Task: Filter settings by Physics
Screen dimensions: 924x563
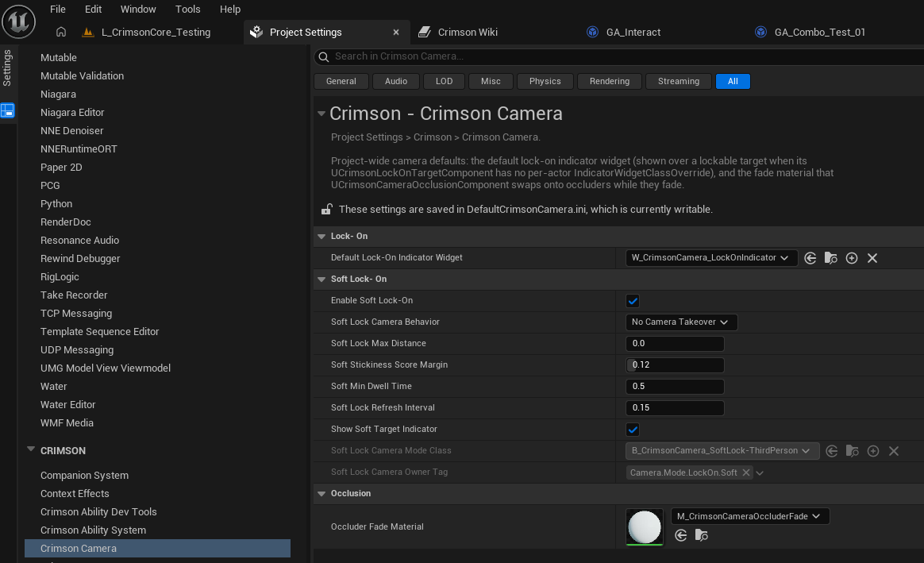Action: click(x=545, y=81)
